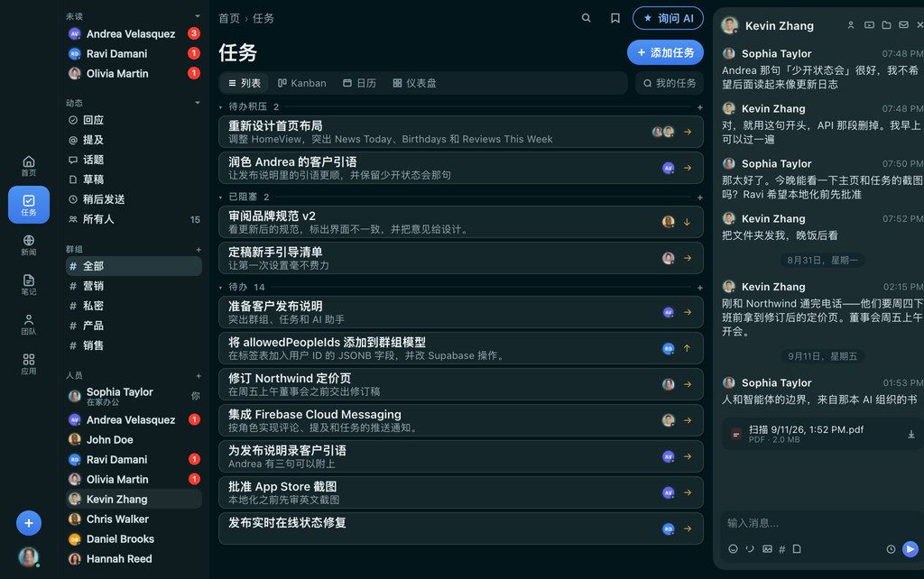Open the 笔记 notes icon in left rail

pos(28,284)
